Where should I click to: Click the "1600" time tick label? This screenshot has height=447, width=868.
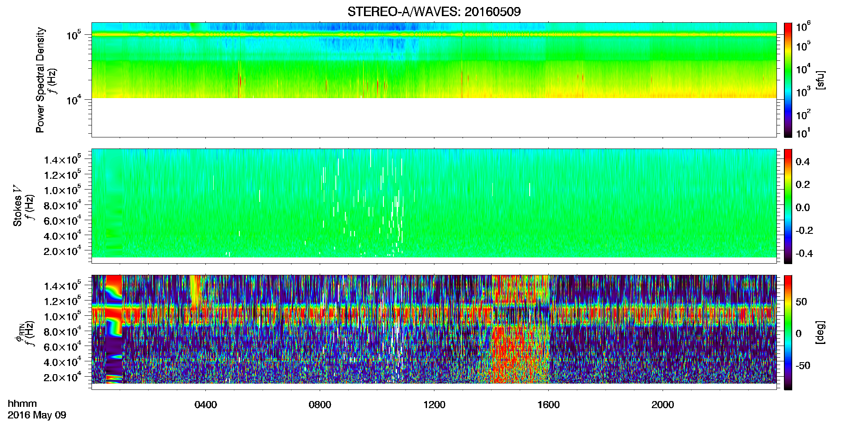pos(549,405)
